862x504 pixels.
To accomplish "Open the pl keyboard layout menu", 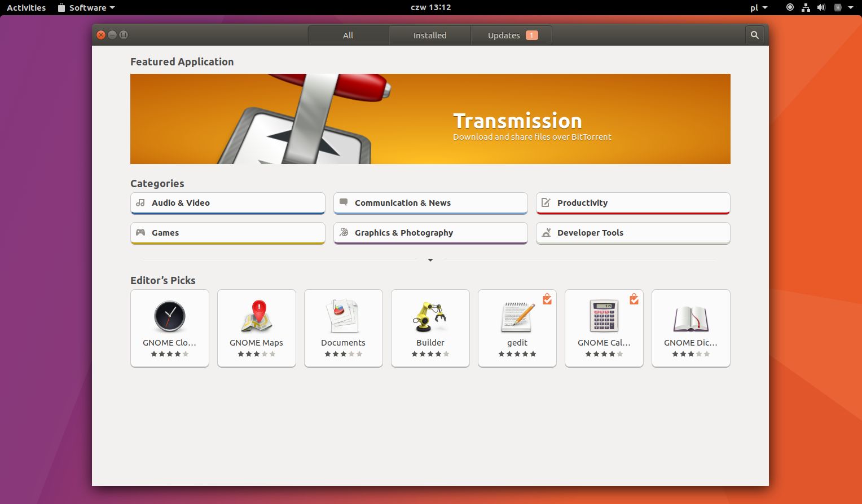I will pyautogui.click(x=759, y=8).
